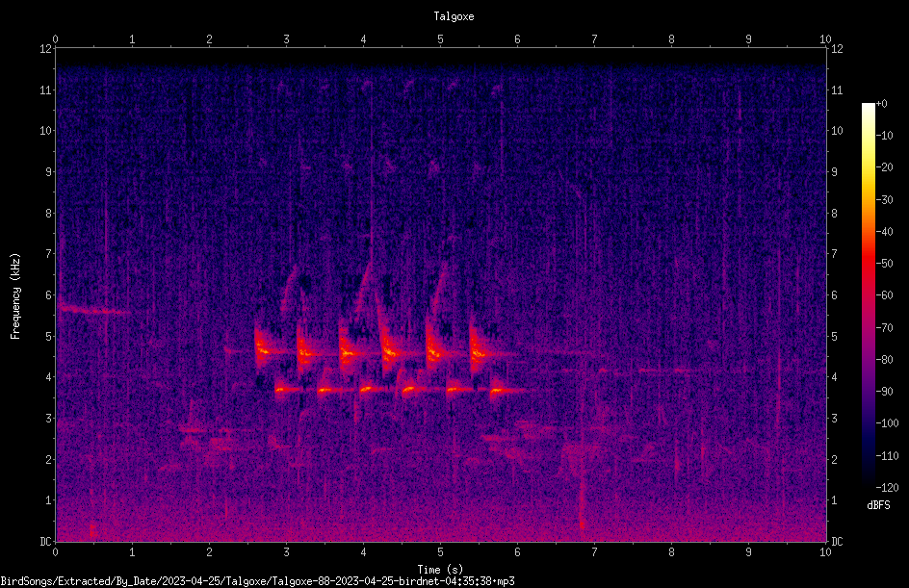909x588 pixels.
Task: Click the Time (s) axis label
Action: pos(440,570)
